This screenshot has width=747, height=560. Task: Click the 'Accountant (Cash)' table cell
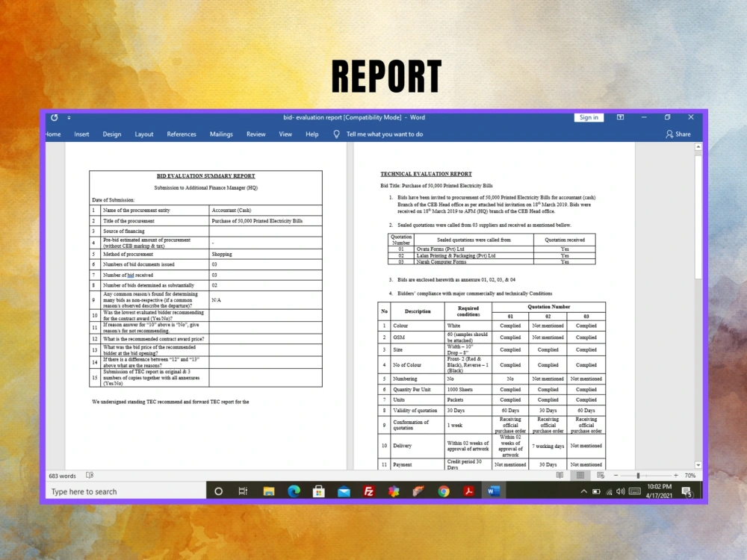point(265,210)
